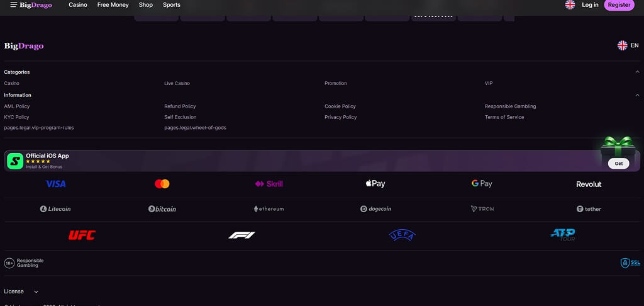Click the SSL secure badge
Viewport: 644px width, 306px height.
click(630, 263)
